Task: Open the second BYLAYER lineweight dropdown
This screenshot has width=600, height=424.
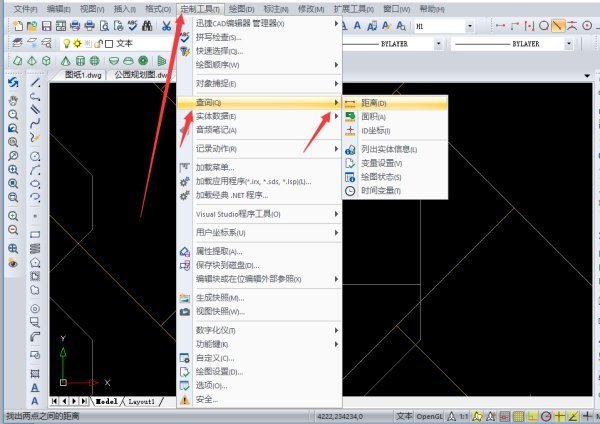Action: coord(569,44)
